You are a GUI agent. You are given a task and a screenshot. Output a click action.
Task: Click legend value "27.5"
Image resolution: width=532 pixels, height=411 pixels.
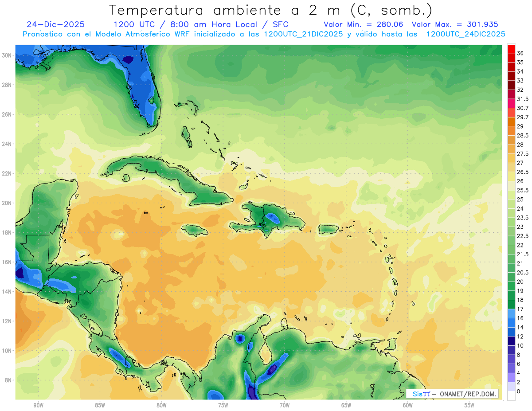click(523, 153)
